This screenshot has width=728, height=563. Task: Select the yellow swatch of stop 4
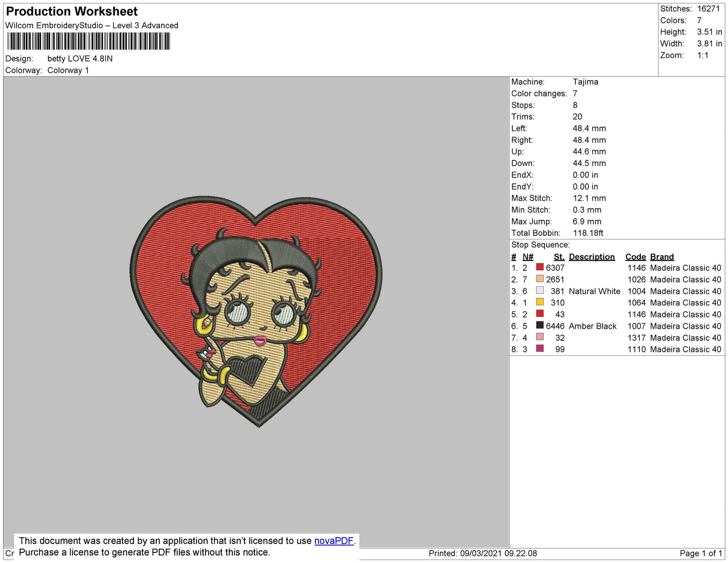pyautogui.click(x=540, y=302)
